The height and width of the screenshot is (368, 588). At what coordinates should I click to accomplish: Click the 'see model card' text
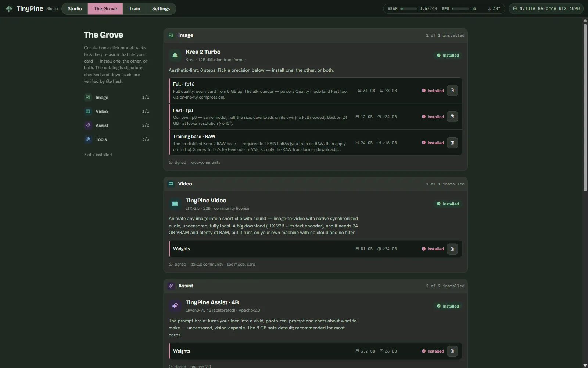pyautogui.click(x=241, y=265)
